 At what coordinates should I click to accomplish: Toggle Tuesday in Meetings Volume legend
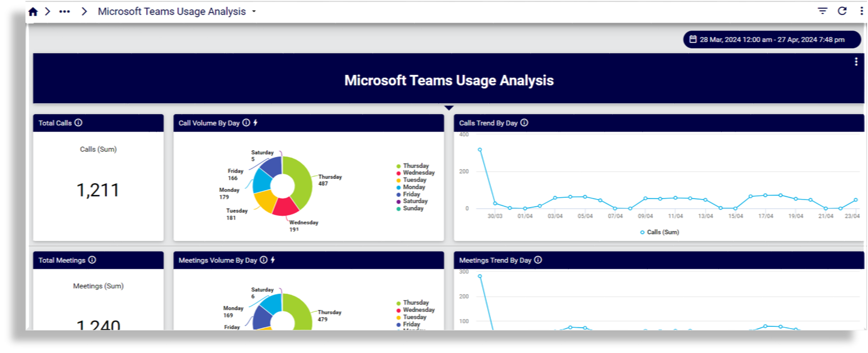pyautogui.click(x=411, y=317)
